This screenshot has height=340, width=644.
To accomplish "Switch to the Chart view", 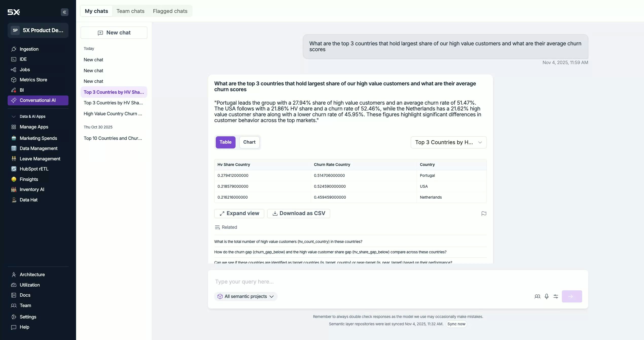I will 249,142.
